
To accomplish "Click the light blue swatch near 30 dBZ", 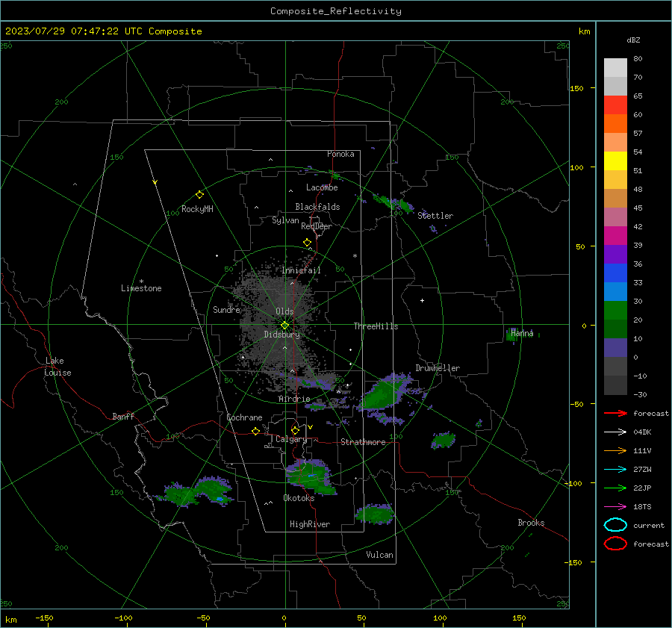I will 615,291.
